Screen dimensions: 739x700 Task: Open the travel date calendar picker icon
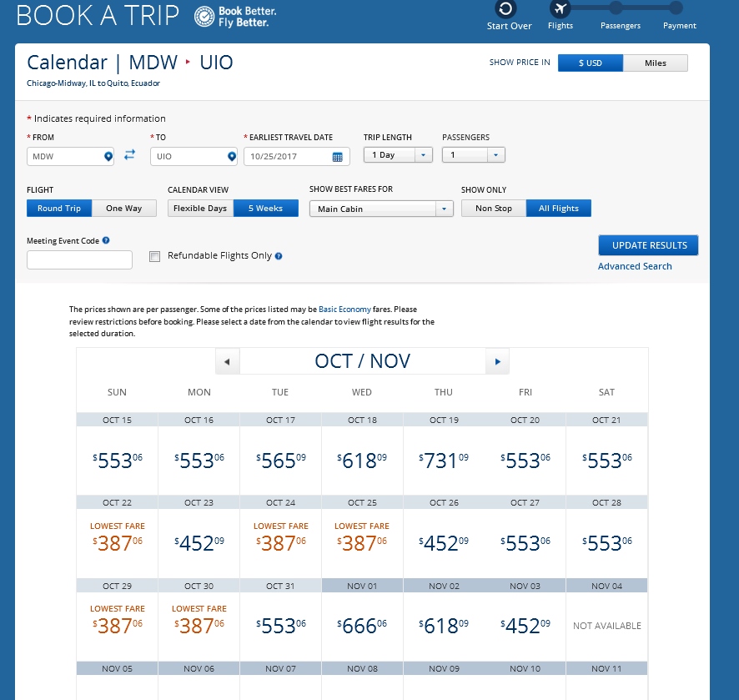[338, 157]
